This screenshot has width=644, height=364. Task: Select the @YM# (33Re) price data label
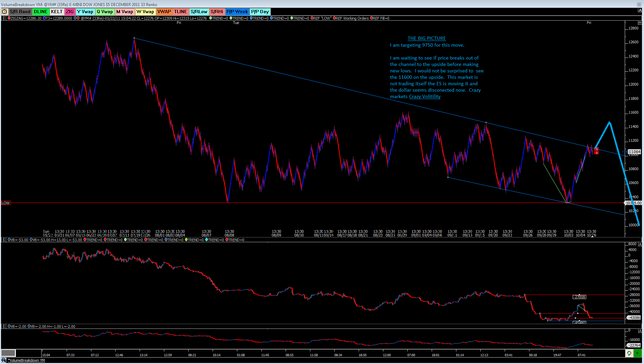pyautogui.click(x=144, y=18)
